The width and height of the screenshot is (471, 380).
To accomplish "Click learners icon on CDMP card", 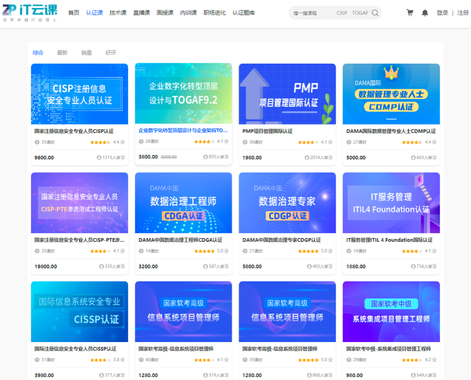I will pyautogui.click(x=413, y=157).
